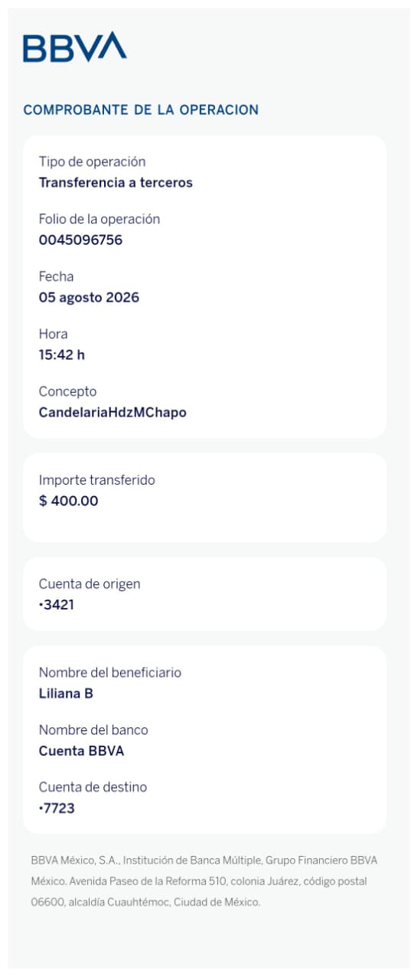This screenshot has height=980, width=411.
Task: Click the Nombre del beneficiario label
Action: pos(110,672)
